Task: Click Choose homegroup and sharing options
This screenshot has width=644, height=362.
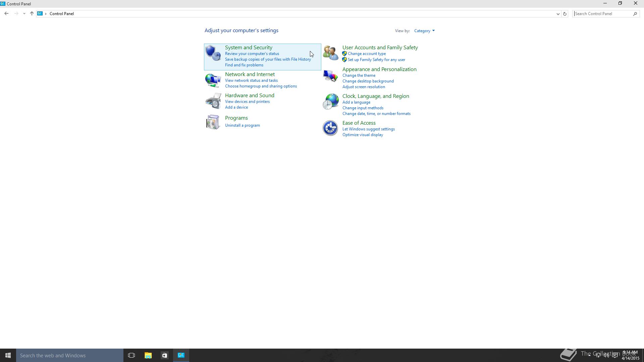Action: point(261,86)
